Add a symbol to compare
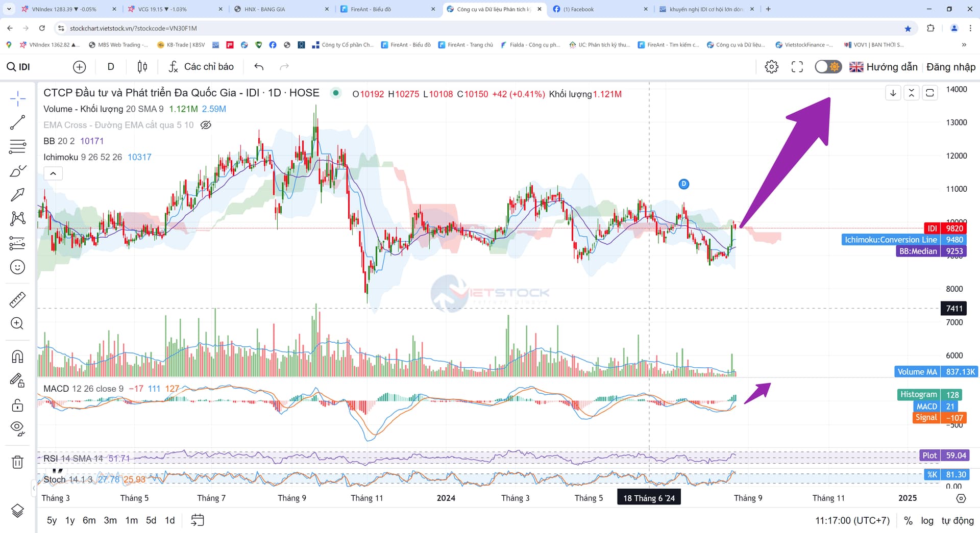Screen dimensions: 980x533 point(79,67)
